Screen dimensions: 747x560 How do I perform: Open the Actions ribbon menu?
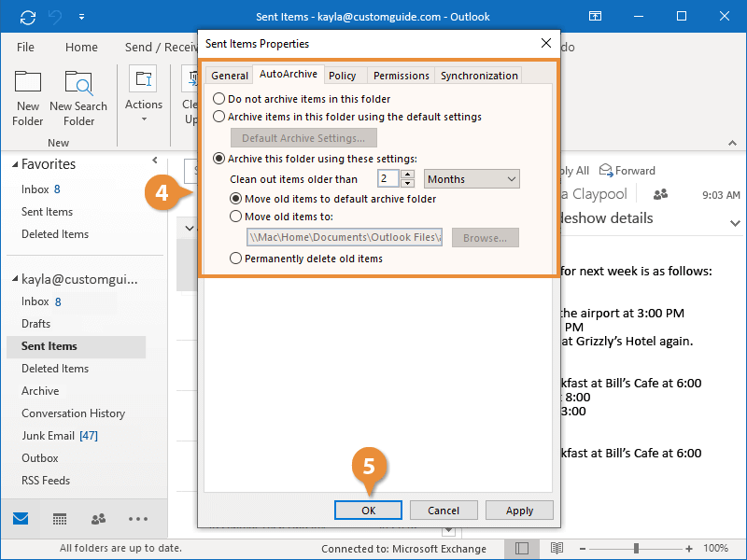point(144,93)
